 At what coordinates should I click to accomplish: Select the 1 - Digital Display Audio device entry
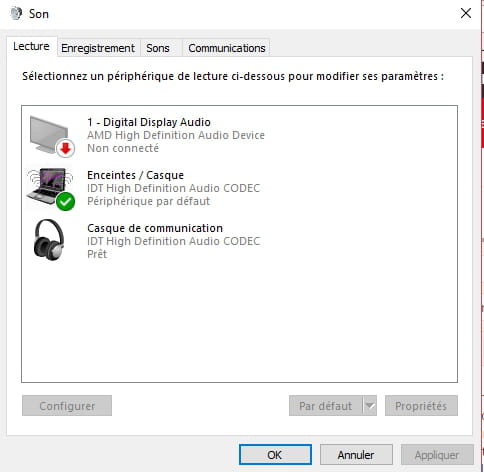coord(239,135)
